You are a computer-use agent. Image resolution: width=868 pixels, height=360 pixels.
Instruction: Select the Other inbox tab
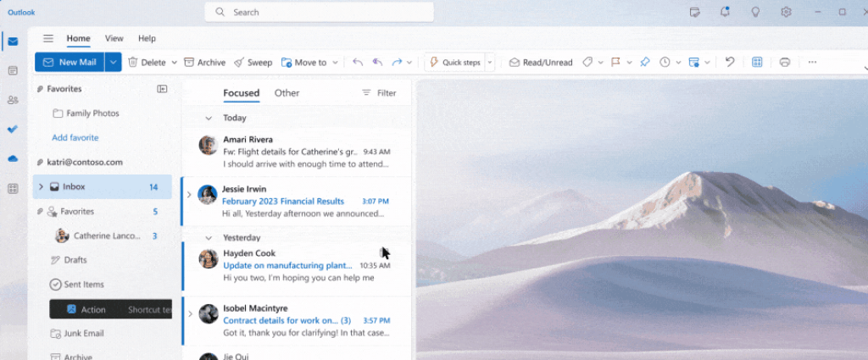point(287,93)
